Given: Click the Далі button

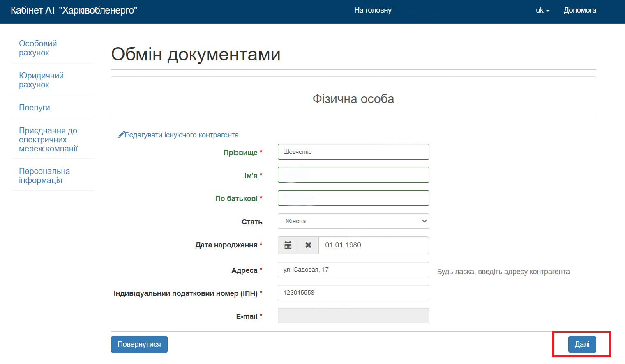Looking at the screenshot, I should point(582,344).
